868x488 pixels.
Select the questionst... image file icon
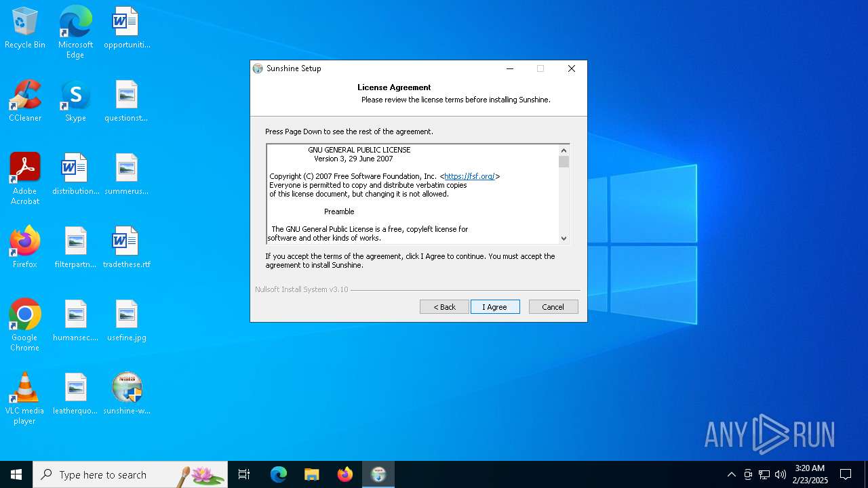click(126, 101)
